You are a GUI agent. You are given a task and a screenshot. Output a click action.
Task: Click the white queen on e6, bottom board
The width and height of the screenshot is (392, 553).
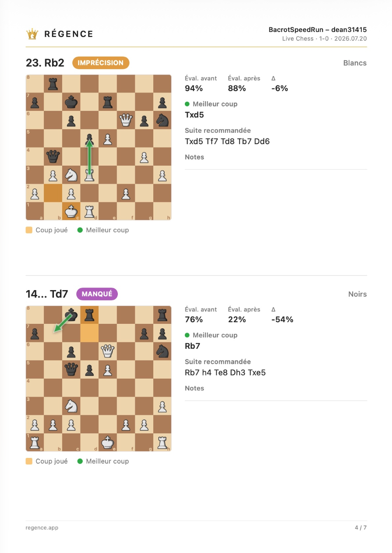(107, 351)
